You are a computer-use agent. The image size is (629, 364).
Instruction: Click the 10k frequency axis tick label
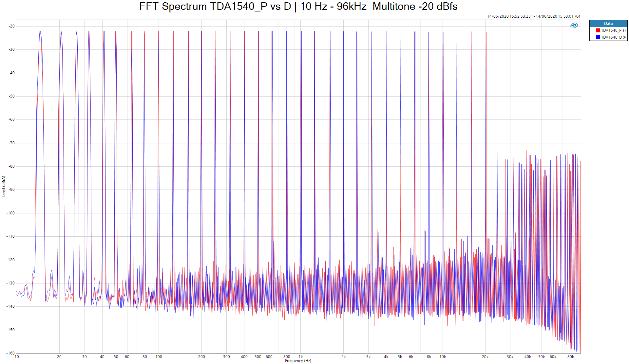[442, 357]
